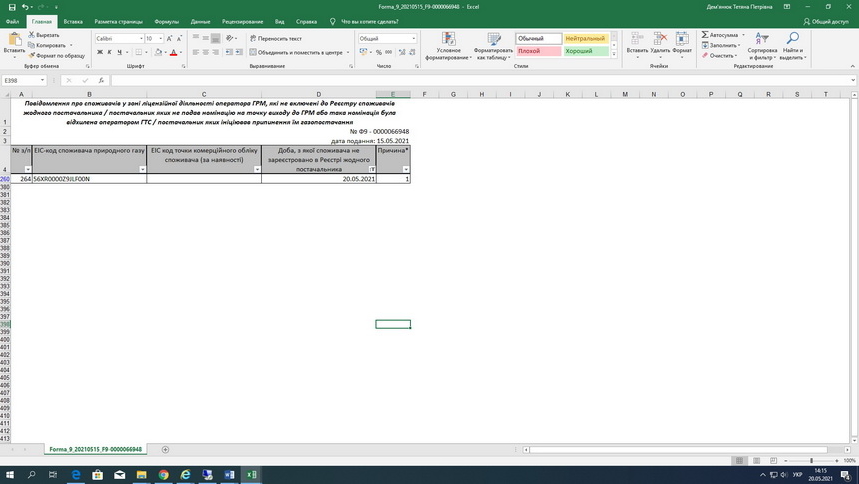Switch to the Формулы ribbon tab
This screenshot has height=484, width=859.
click(x=166, y=20)
